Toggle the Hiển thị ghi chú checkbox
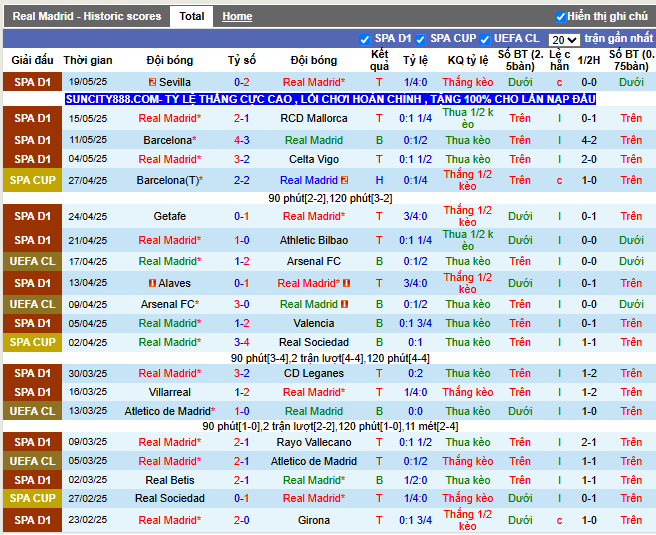656x535 pixels. 560,17
